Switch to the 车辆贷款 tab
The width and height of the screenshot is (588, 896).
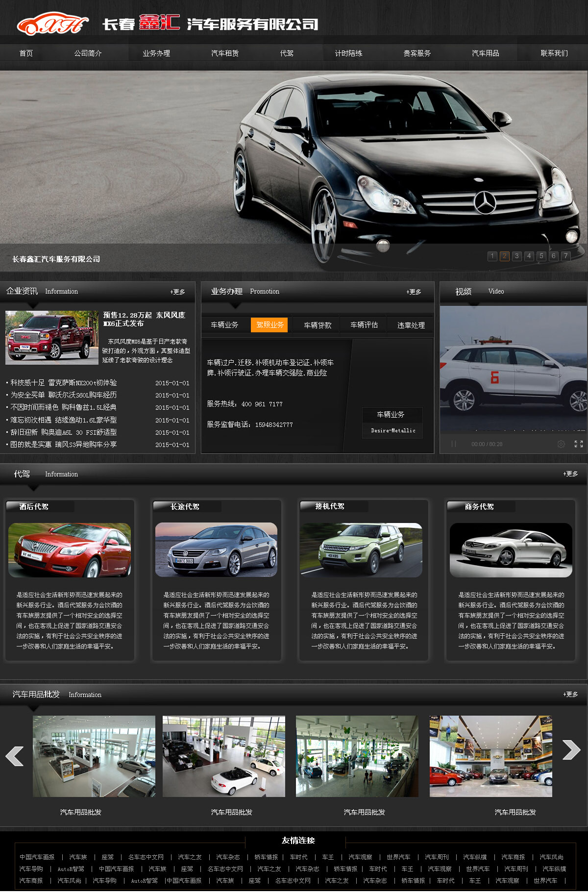click(x=318, y=325)
